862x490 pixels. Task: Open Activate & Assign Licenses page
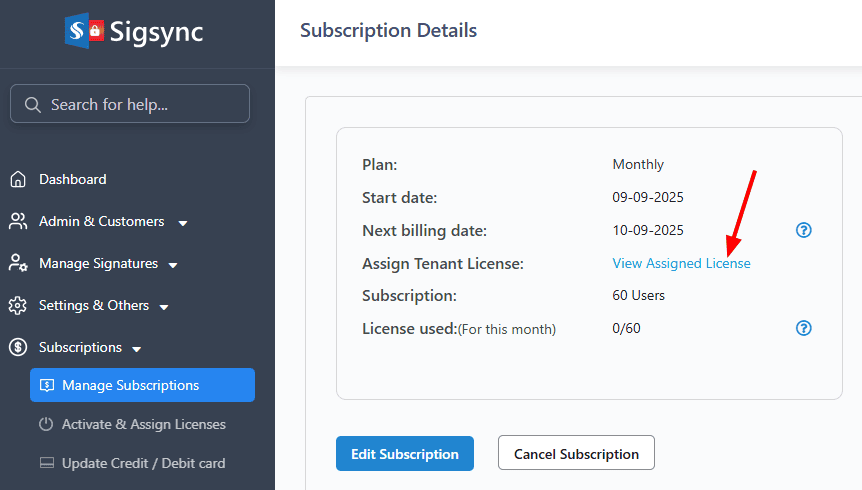pyautogui.click(x=143, y=424)
